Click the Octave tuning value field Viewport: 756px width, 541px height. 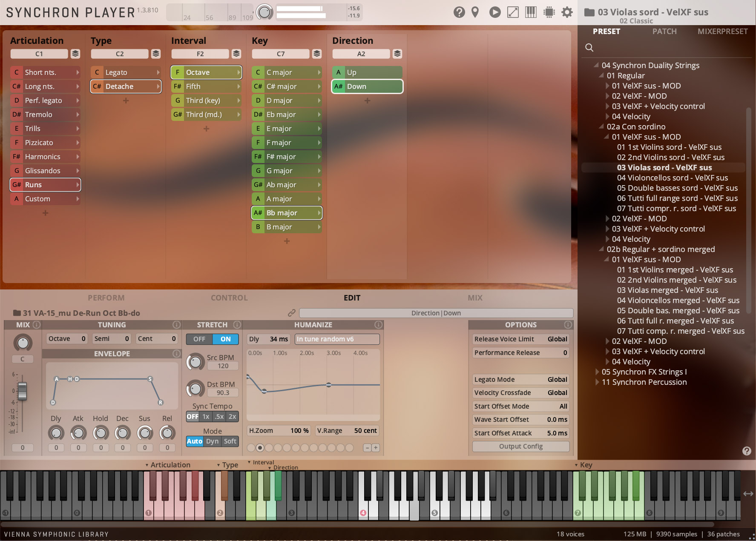67,339
